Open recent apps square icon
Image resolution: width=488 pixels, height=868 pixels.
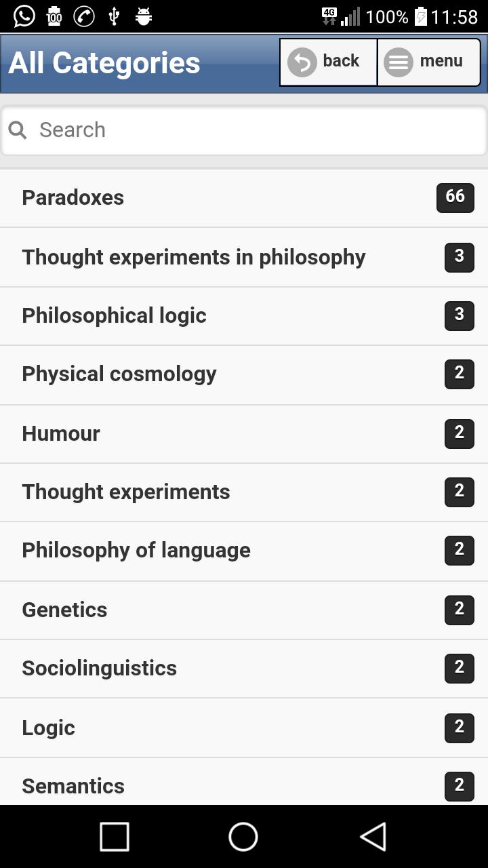click(x=115, y=836)
